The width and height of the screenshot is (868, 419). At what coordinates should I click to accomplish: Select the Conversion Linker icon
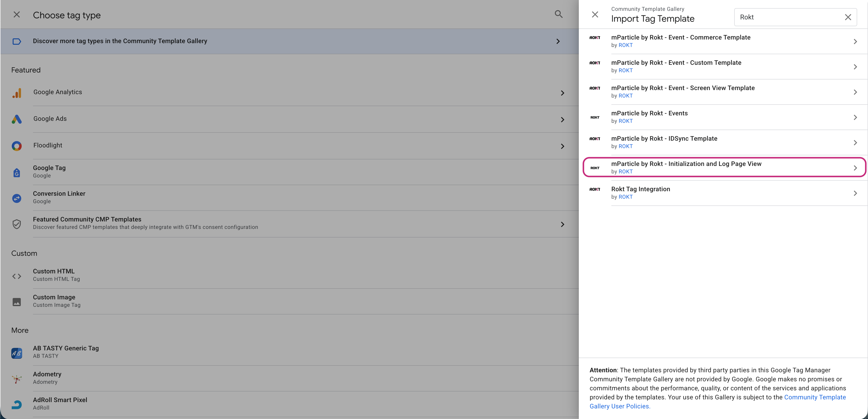pyautogui.click(x=16, y=198)
